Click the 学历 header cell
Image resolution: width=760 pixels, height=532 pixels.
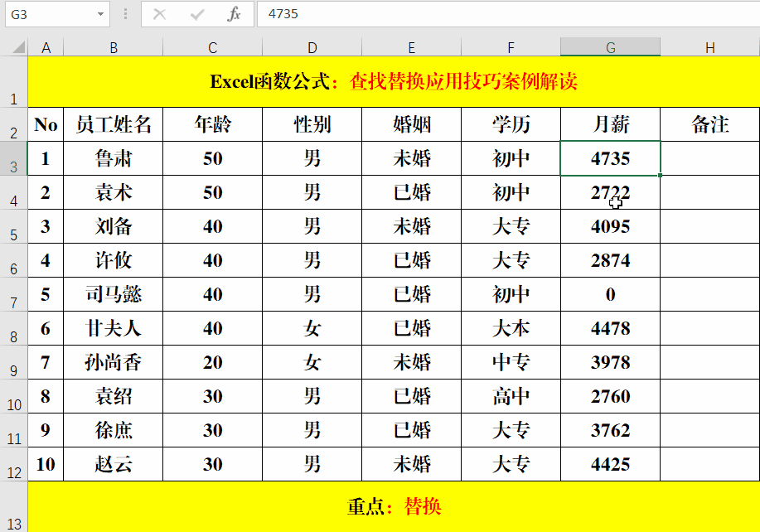click(x=511, y=124)
